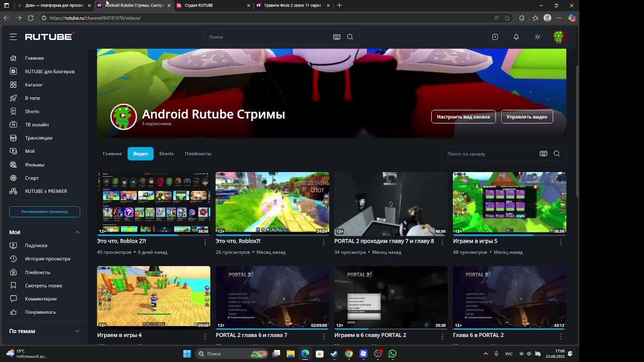
Task: Open the RUTUBE hamburger menu
Action: click(x=13, y=37)
